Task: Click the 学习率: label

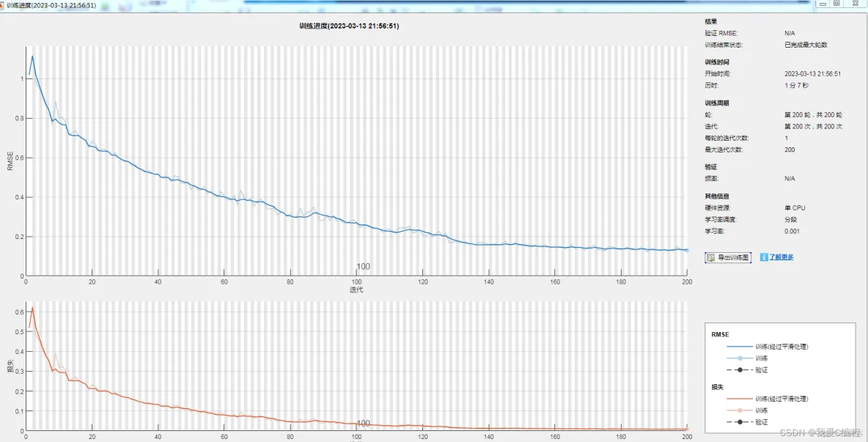Action: pos(715,231)
